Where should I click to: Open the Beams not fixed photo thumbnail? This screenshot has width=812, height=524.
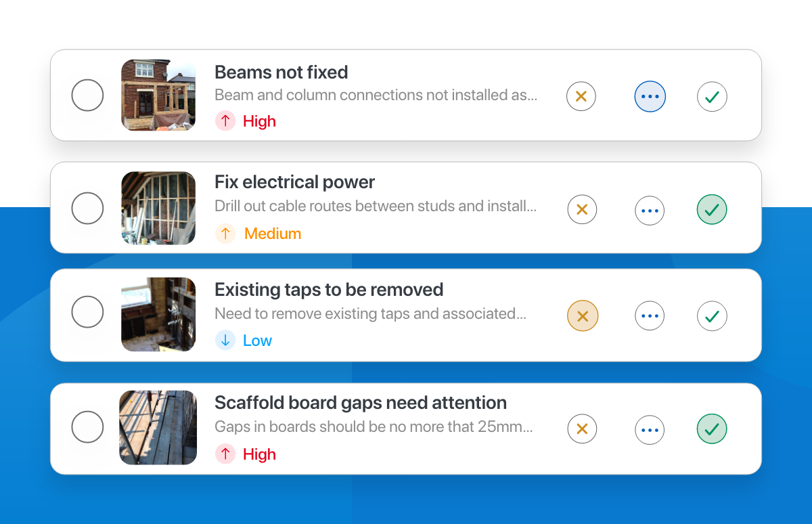pyautogui.click(x=158, y=95)
